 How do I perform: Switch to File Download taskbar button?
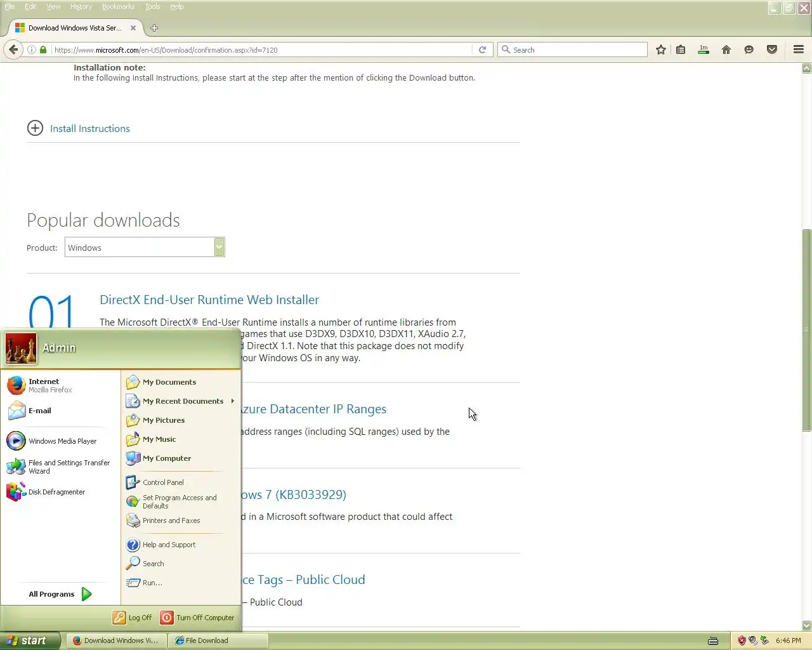click(218, 640)
